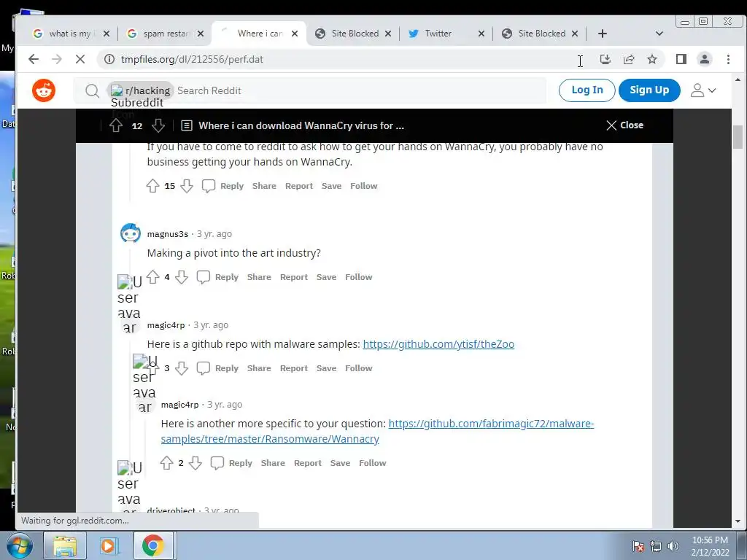This screenshot has height=560, width=747.
Task: Open Windows Media Player from taskbar
Action: (108, 545)
